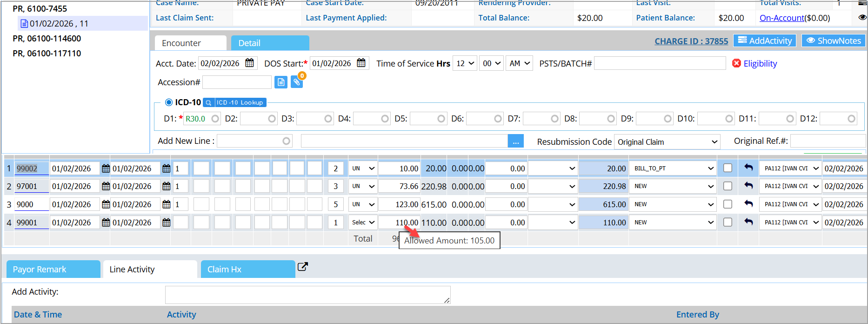Click the AddActivity button
Viewport: 868px width, 324px height.
tap(765, 41)
